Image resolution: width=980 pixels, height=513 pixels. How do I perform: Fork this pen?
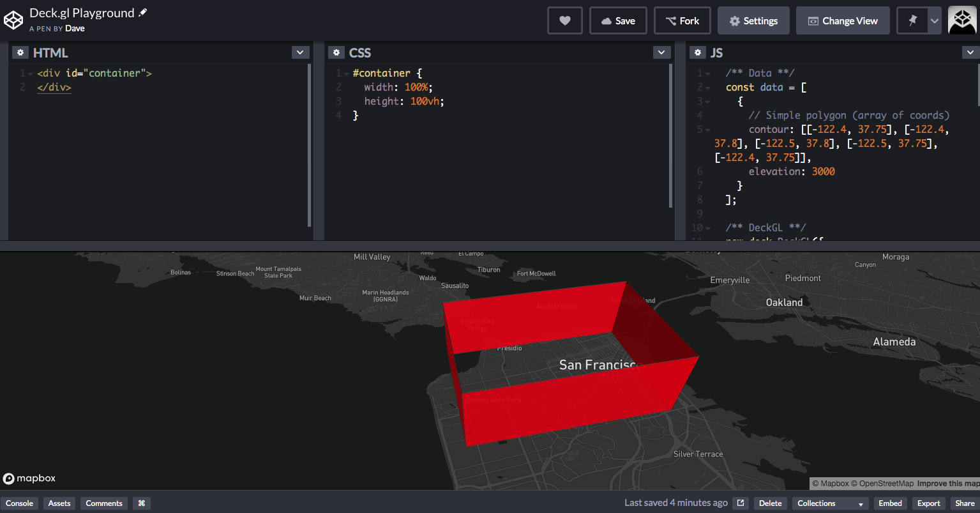[x=682, y=20]
